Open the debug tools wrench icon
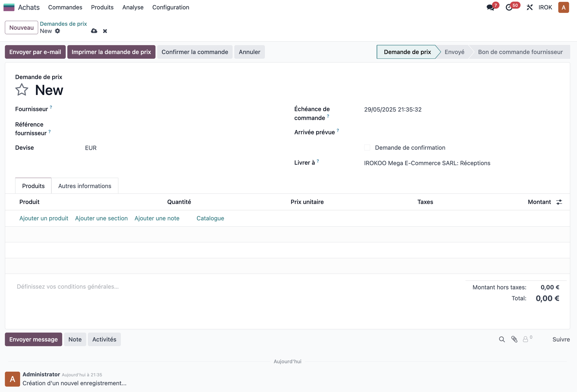This screenshot has width=577, height=392. click(530, 7)
